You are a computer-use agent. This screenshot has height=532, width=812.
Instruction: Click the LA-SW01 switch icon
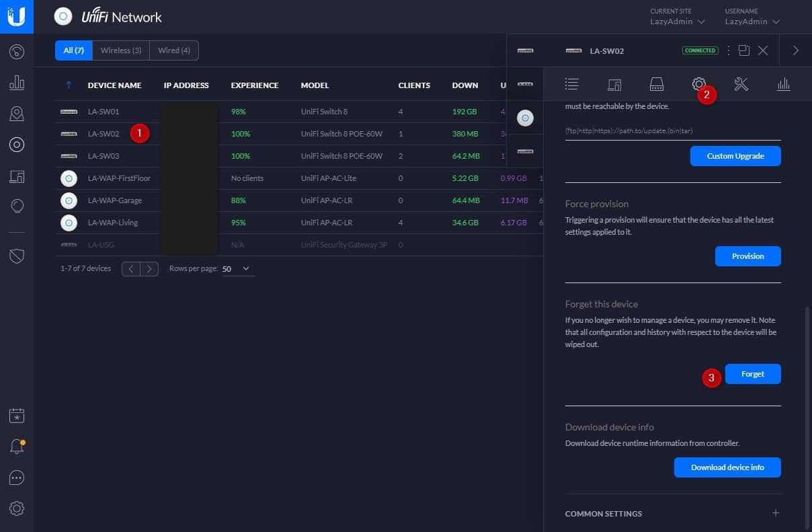coord(69,112)
